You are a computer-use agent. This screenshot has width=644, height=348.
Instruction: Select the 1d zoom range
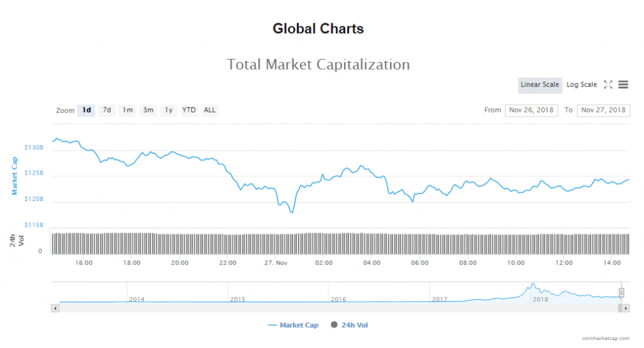pos(86,111)
